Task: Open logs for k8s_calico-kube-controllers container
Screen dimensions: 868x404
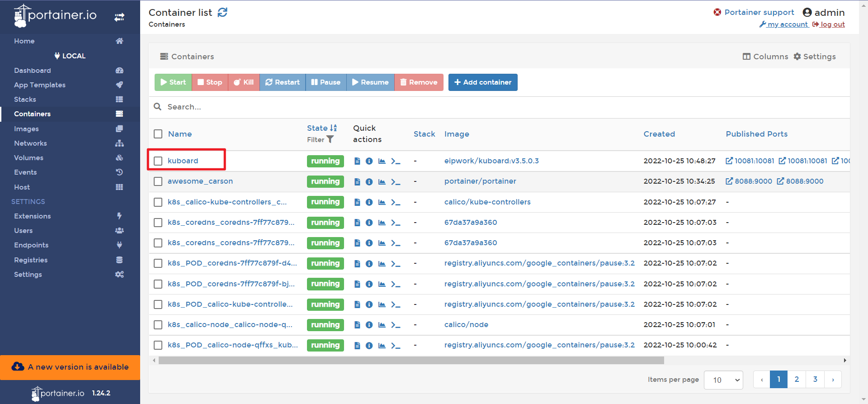Action: [x=357, y=202]
